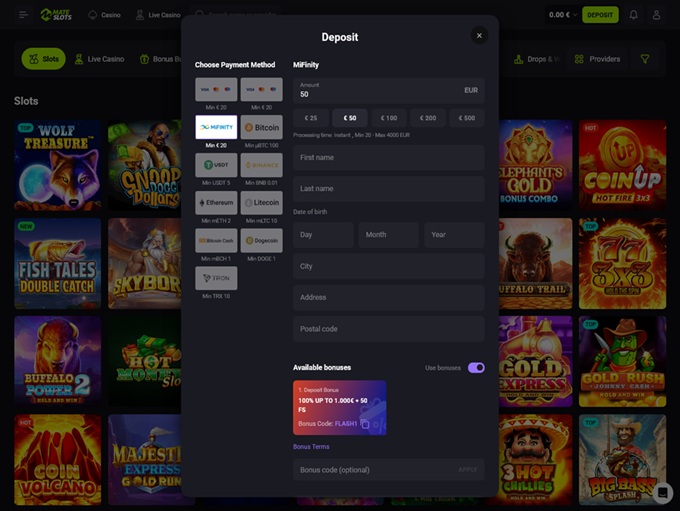Open the Year dropdown
680x511 pixels.
(454, 235)
